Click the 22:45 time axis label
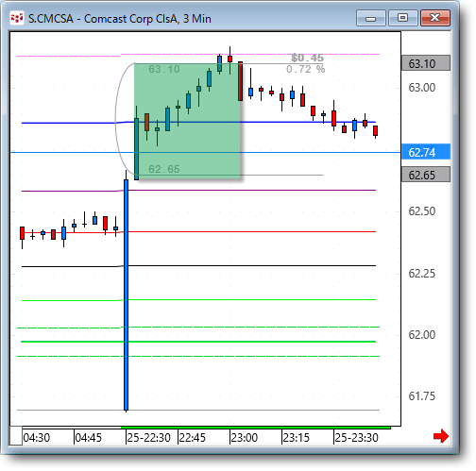The height and width of the screenshot is (471, 476). click(x=193, y=438)
